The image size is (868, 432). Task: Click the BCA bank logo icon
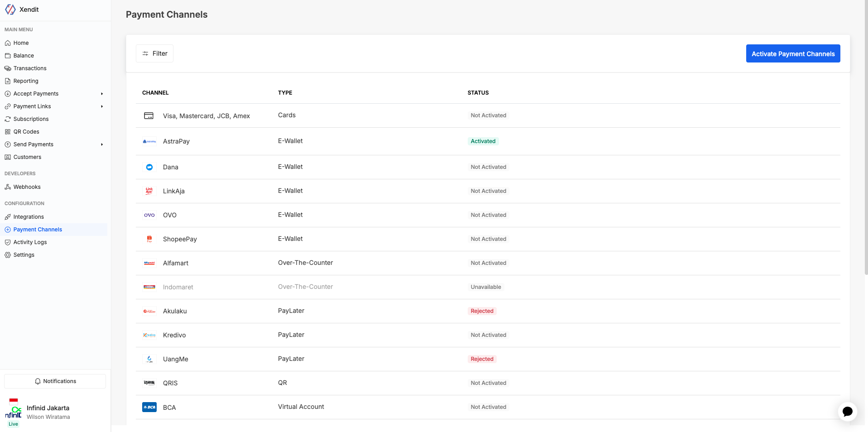[149, 407]
